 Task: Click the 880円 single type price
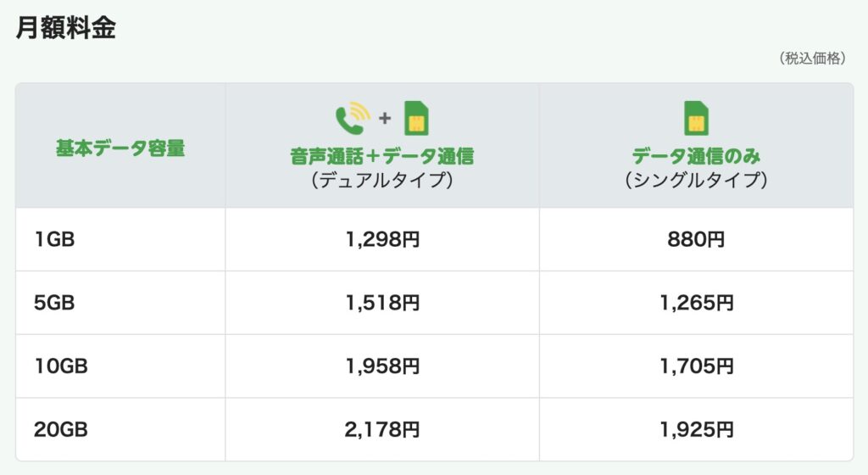(x=696, y=240)
